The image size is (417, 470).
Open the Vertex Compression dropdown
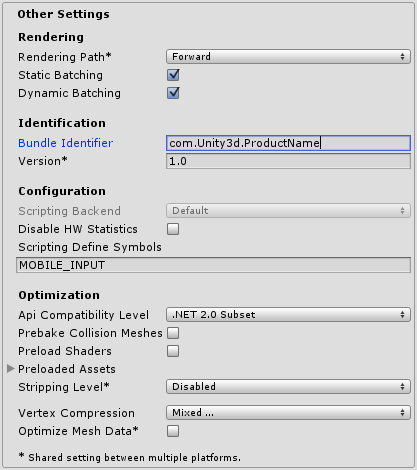click(x=288, y=413)
